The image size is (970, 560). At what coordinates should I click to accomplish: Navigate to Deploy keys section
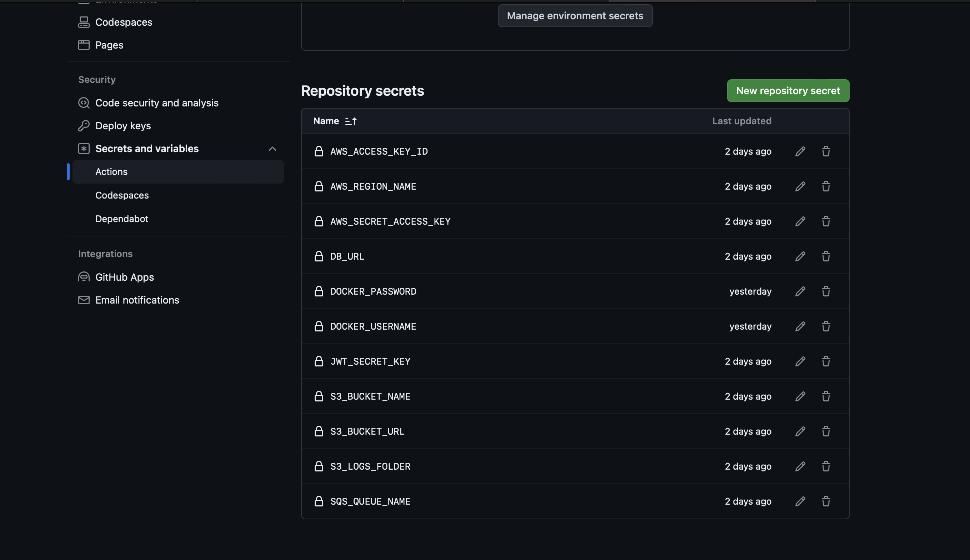coord(122,125)
